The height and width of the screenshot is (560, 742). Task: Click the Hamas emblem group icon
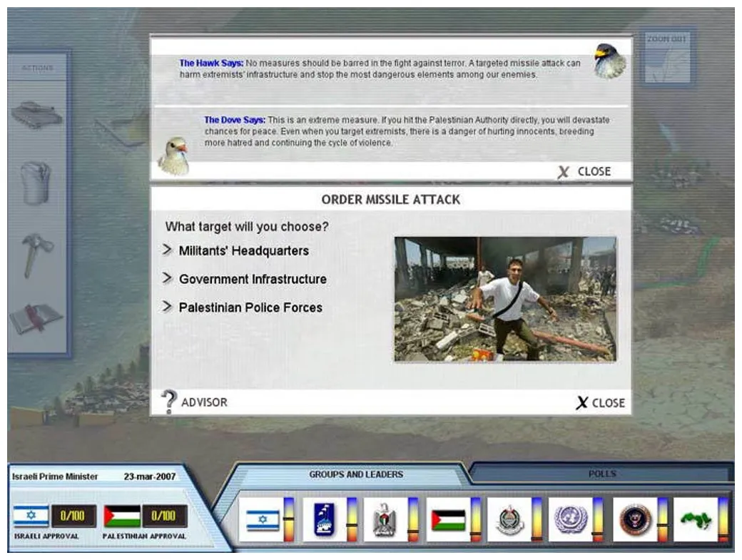(x=509, y=519)
